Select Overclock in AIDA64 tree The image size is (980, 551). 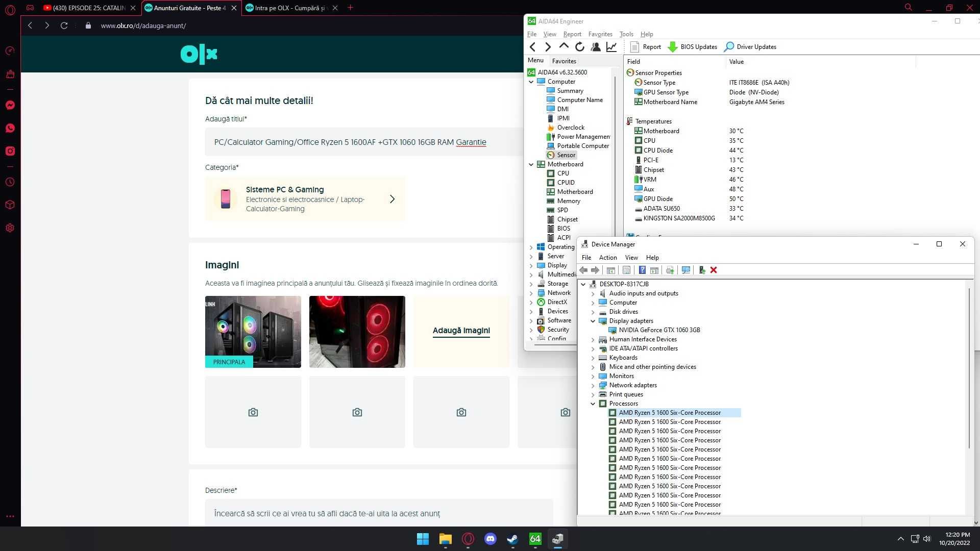coord(571,128)
